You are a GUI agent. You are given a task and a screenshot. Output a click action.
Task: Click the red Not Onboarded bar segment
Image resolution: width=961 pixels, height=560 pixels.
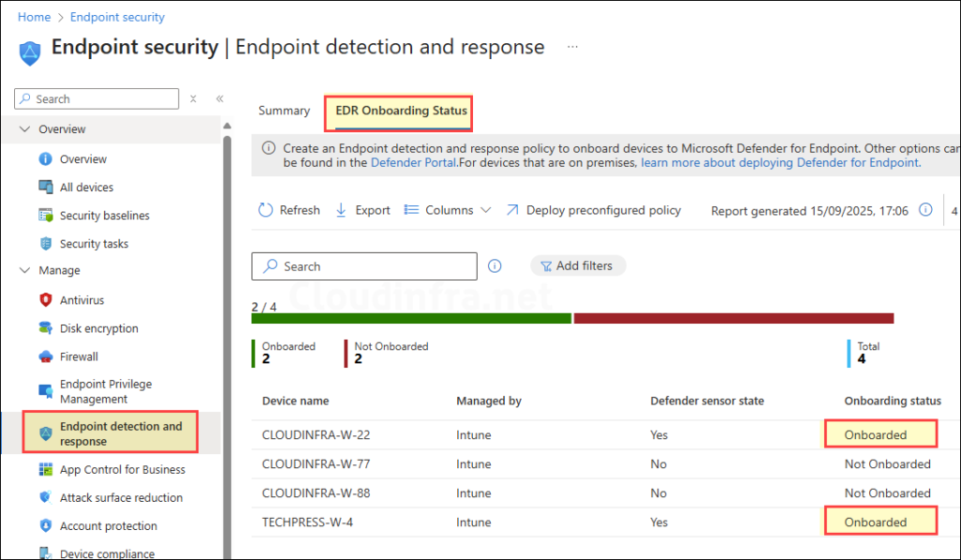(x=734, y=319)
